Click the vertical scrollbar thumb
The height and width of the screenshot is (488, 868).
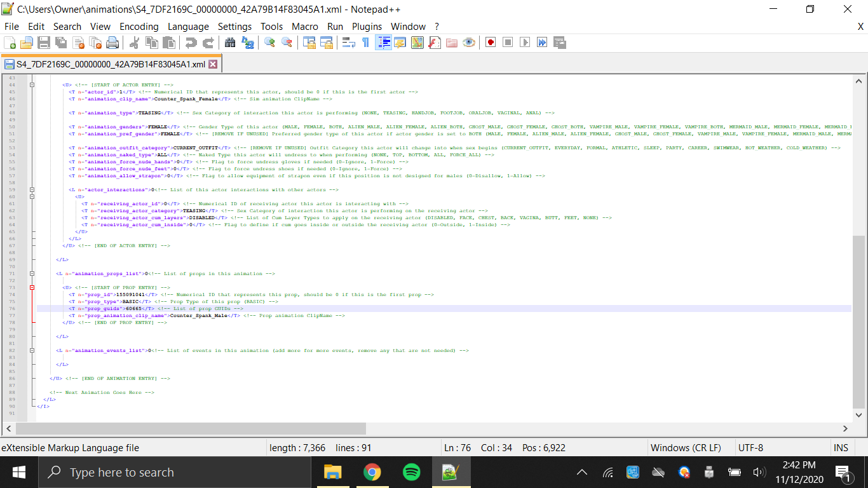[x=858, y=322]
